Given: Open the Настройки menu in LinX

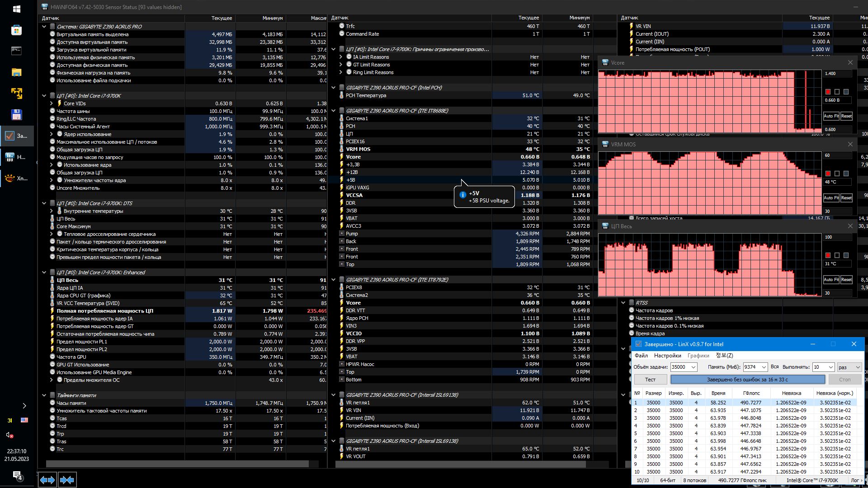Looking at the screenshot, I should (x=667, y=356).
